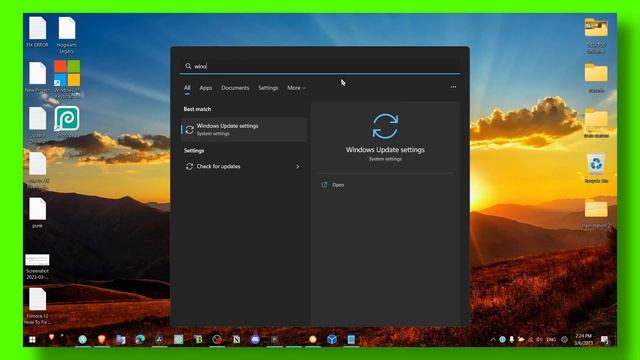Open the three-dot search options menu
The image size is (640, 360).
[453, 87]
